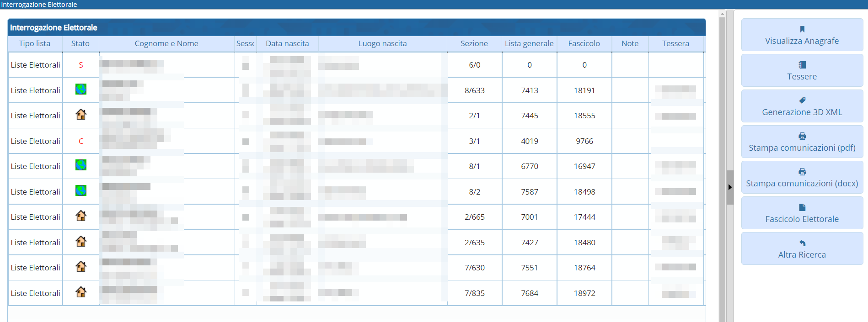Sort by Tessera column header
The height and width of the screenshot is (322, 868).
[675, 43]
